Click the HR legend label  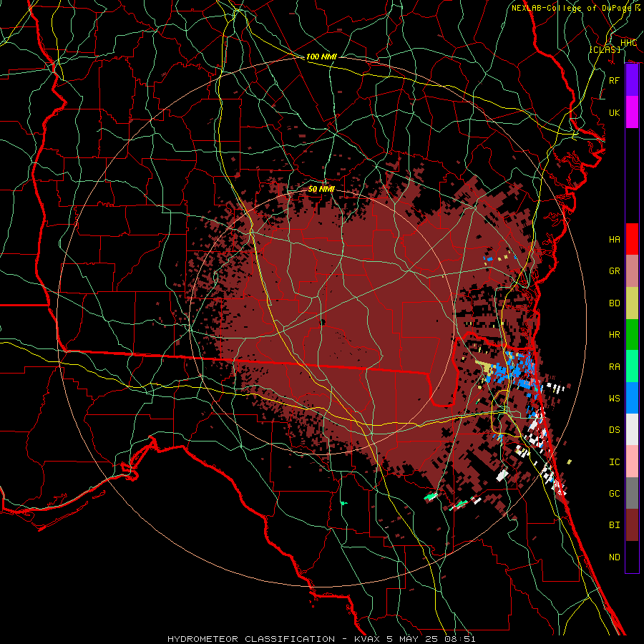[x=615, y=335]
